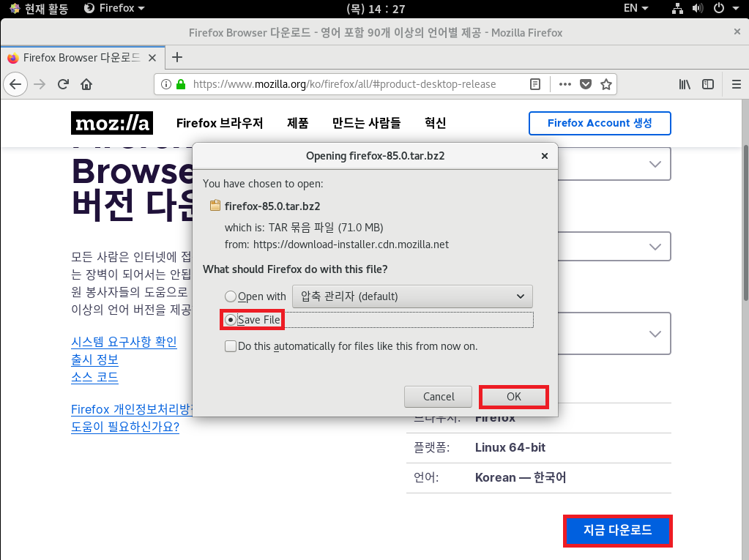Open the Firefox 브라우저 navigation menu
The image size is (749, 560).
point(220,123)
